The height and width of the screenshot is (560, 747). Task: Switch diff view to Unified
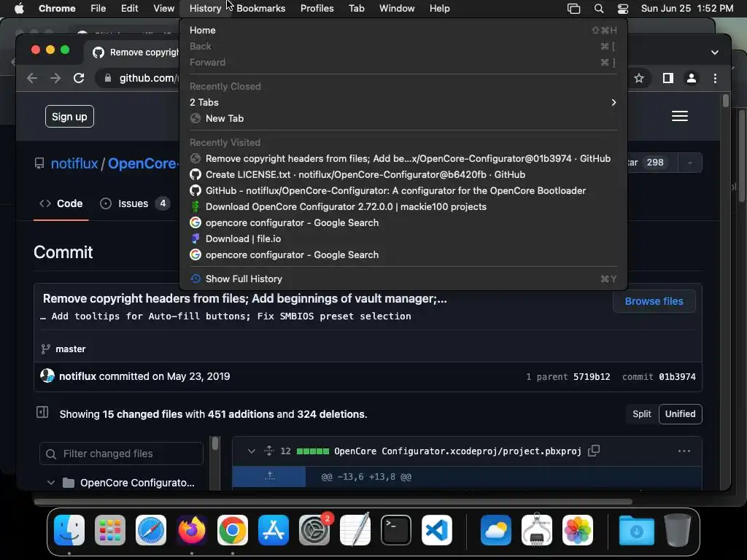(680, 414)
